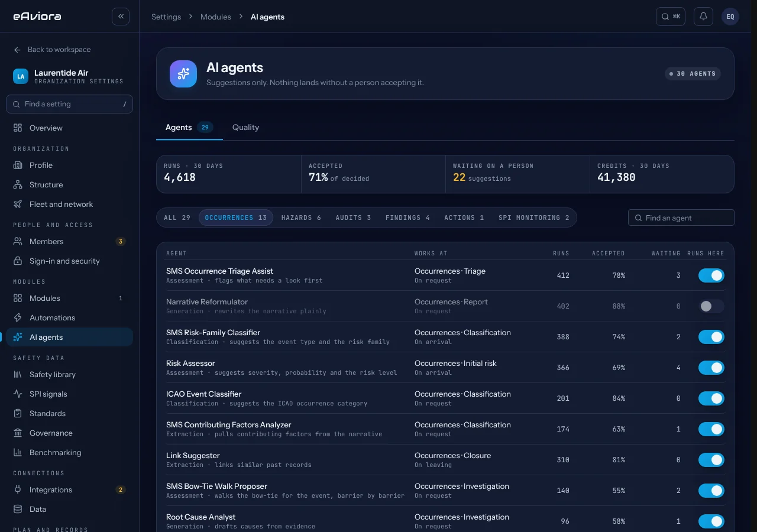This screenshot has width=757, height=532.
Task: Switch to the Quality tab
Action: 245,127
